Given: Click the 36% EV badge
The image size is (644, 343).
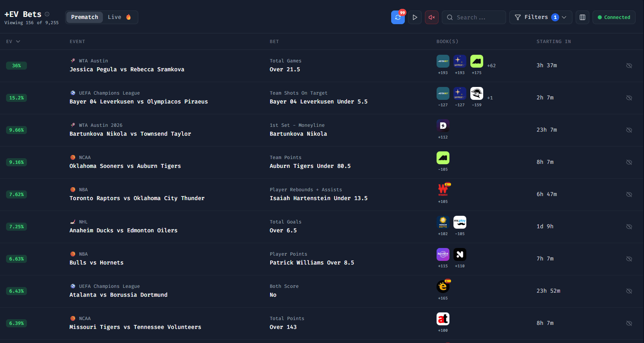Looking at the screenshot, I should point(16,66).
